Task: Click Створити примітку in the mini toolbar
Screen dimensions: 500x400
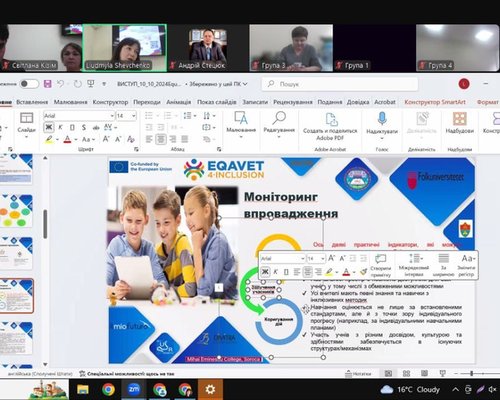Action: [x=380, y=265]
